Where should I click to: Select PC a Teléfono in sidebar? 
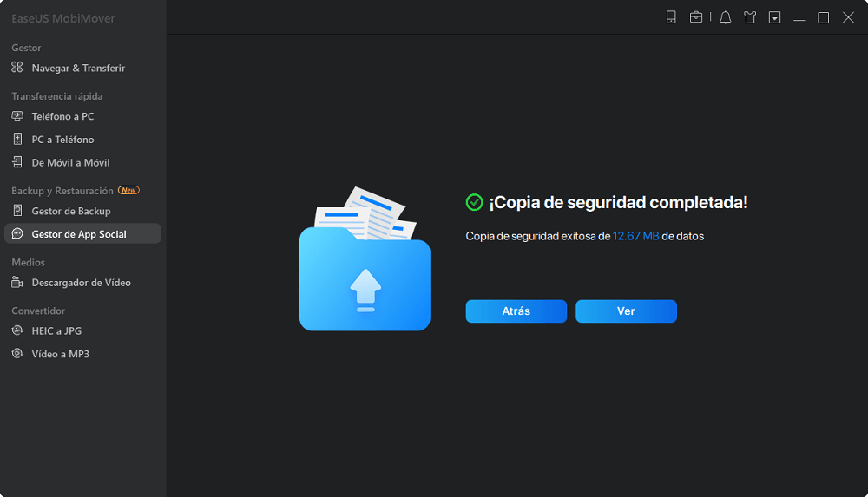tap(62, 140)
